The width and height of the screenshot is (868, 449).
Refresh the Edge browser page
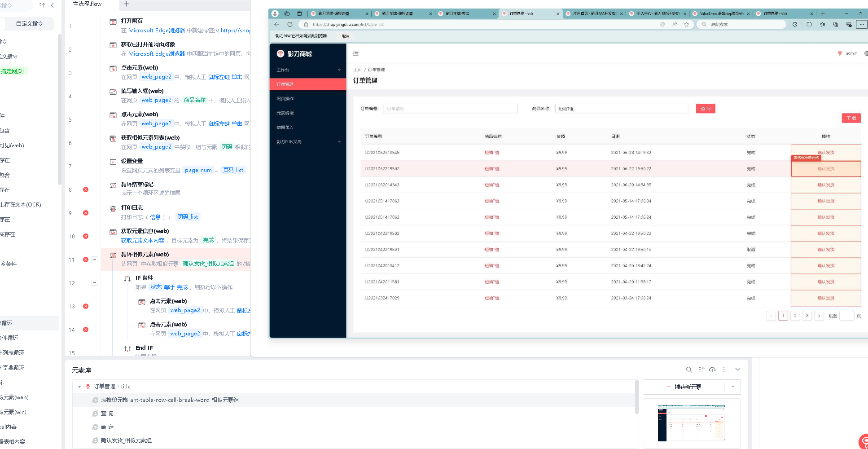coord(290,25)
